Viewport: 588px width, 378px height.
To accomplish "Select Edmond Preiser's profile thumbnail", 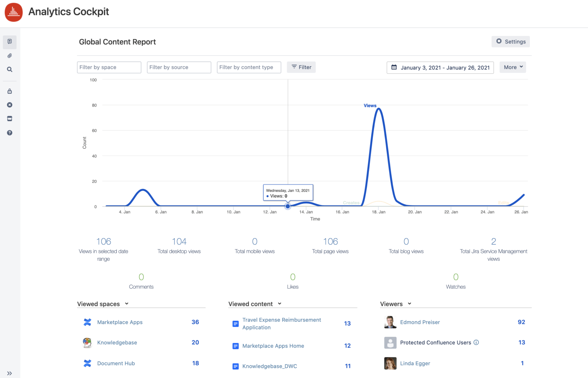I will click(x=390, y=322).
